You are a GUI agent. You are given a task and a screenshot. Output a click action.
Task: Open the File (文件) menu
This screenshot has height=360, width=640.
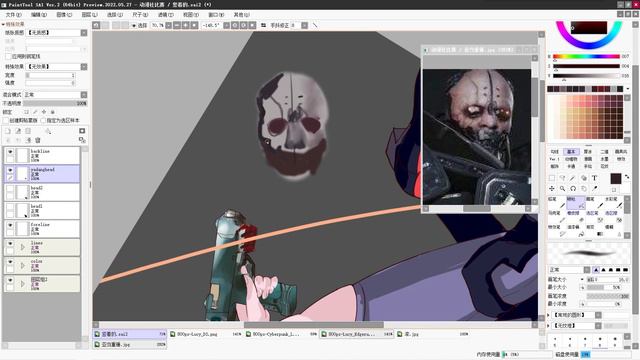point(13,15)
